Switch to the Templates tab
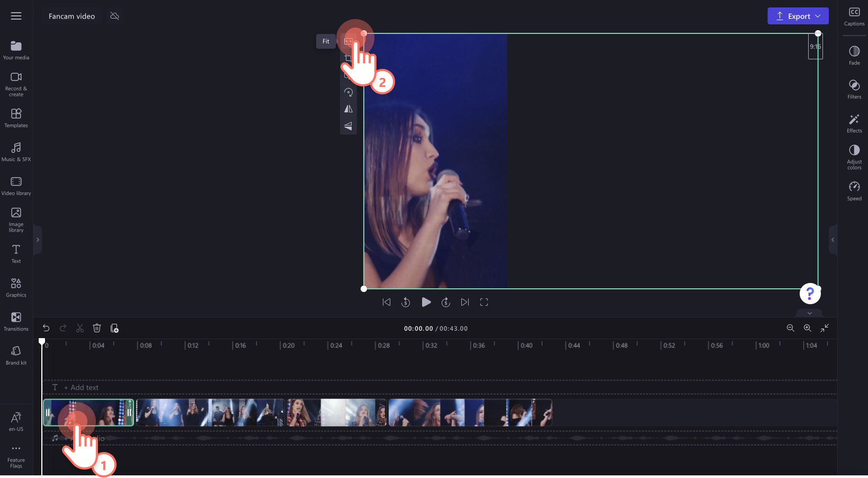The width and height of the screenshot is (868, 478). point(16,118)
